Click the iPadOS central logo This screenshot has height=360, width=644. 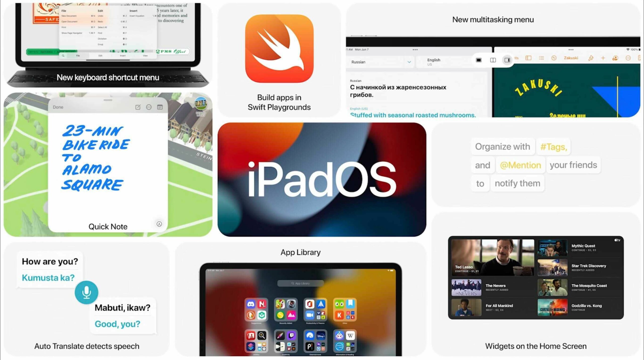[322, 179]
